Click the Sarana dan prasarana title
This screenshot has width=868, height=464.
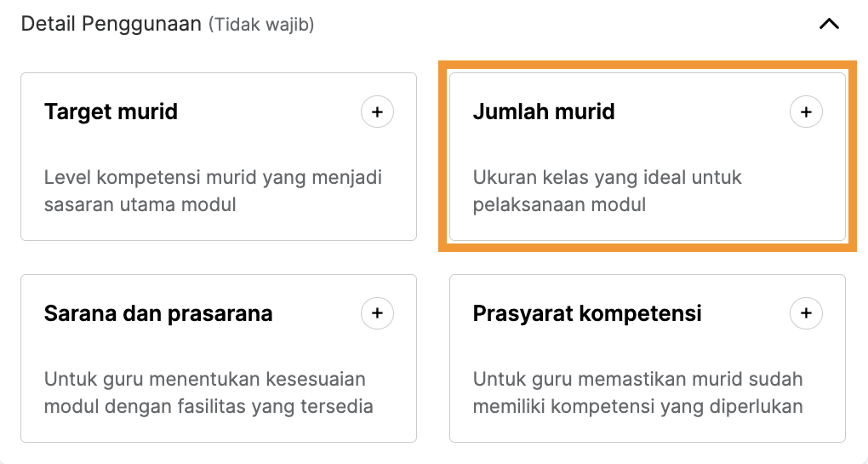click(x=158, y=313)
